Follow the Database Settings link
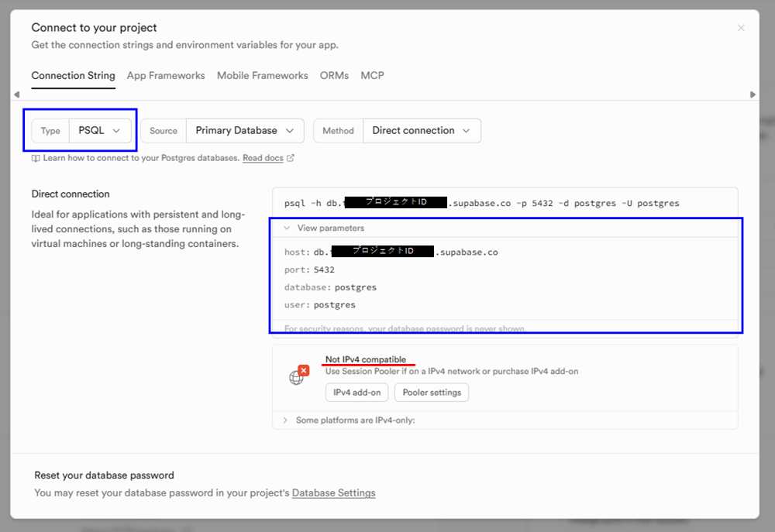The height and width of the screenshot is (532, 775). (333, 493)
